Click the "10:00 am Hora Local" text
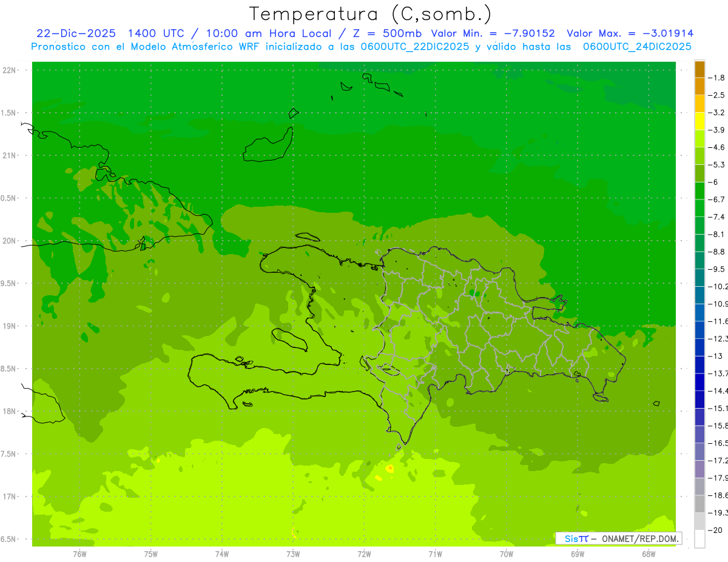 [268, 33]
